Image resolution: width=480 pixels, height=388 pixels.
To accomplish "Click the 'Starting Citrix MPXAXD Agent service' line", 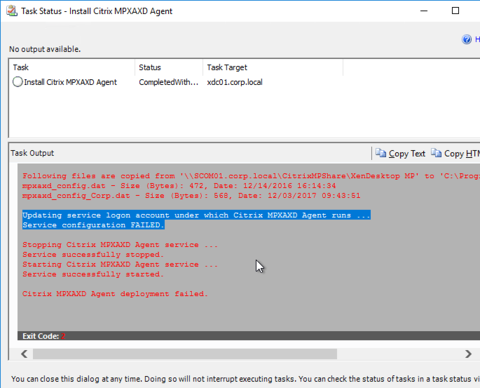I will tap(120, 264).
